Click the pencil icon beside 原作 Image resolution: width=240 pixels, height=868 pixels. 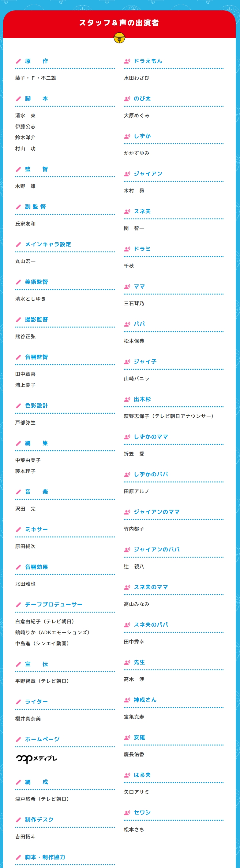18,61
